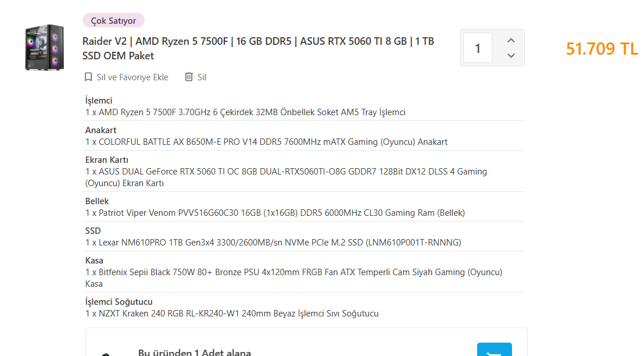
Task: Click the Bitfenix Sepii Black 750W line
Action: coord(294,278)
